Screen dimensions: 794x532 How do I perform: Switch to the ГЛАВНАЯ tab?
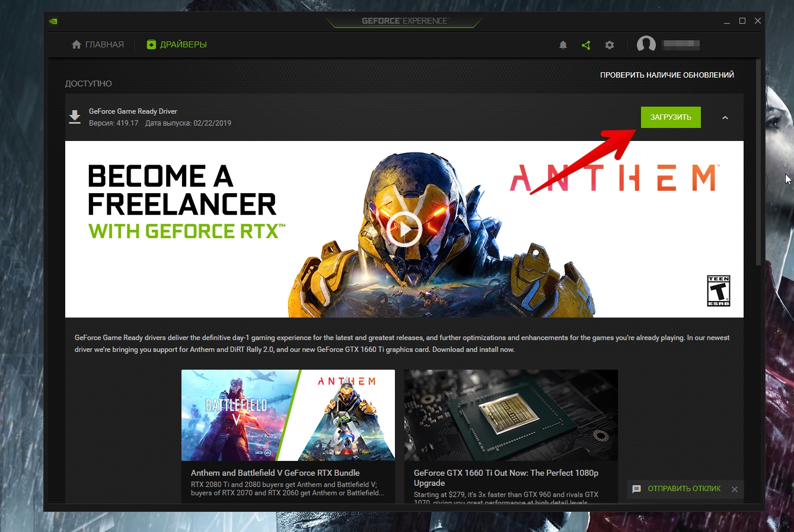tap(98, 44)
